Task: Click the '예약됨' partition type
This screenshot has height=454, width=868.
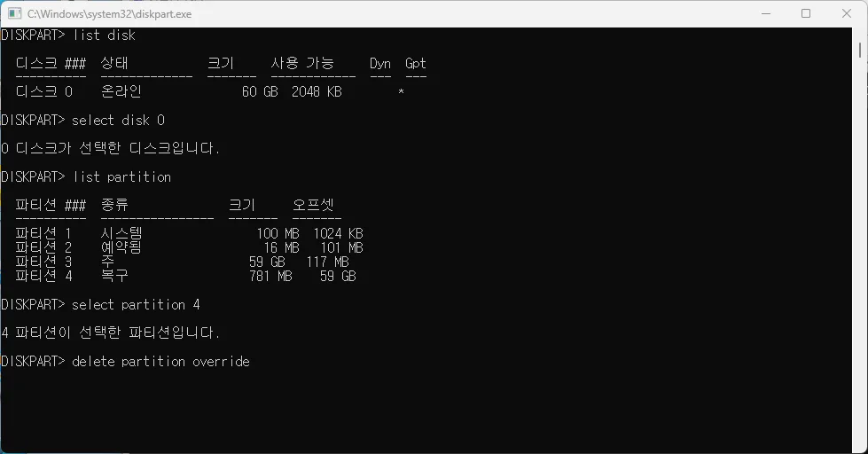Action: pyautogui.click(x=121, y=247)
